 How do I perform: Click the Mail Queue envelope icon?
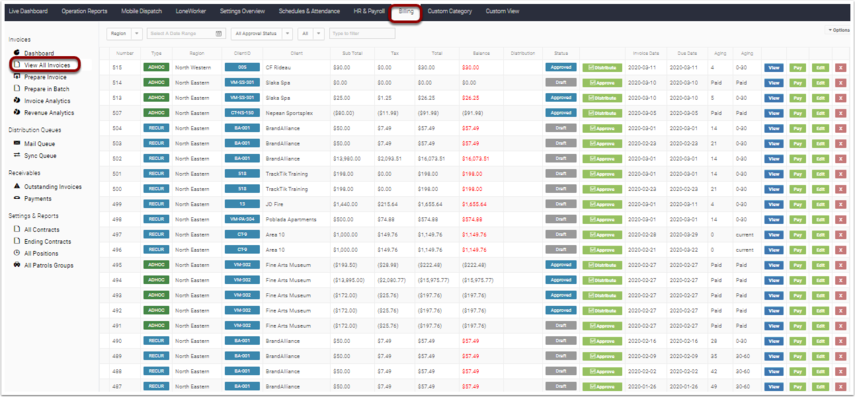16,144
